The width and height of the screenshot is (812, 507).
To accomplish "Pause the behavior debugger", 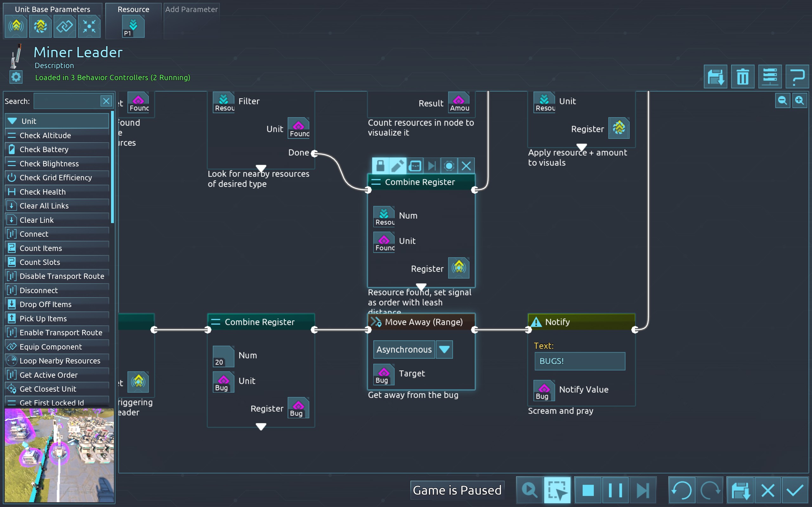I will [x=615, y=490].
